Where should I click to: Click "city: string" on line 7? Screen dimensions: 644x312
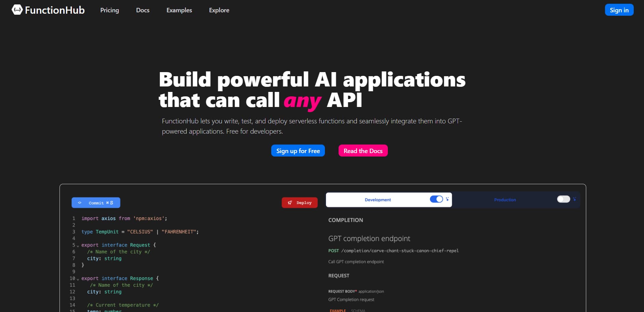pos(104,258)
